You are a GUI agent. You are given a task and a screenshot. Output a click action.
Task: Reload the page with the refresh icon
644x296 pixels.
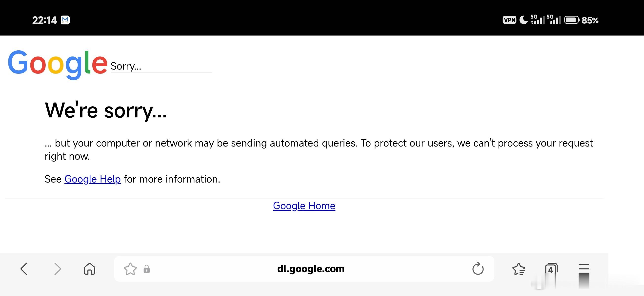tap(478, 269)
